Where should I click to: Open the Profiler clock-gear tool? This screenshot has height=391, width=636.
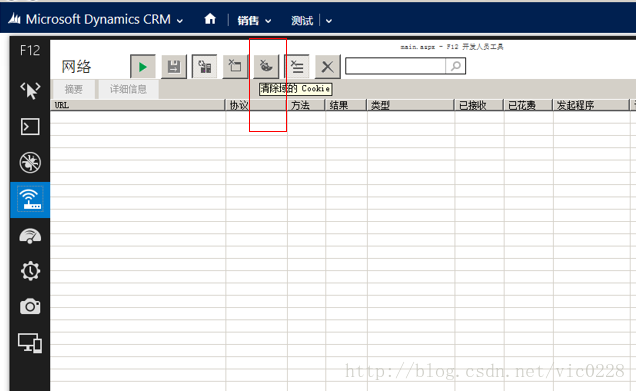(x=30, y=271)
